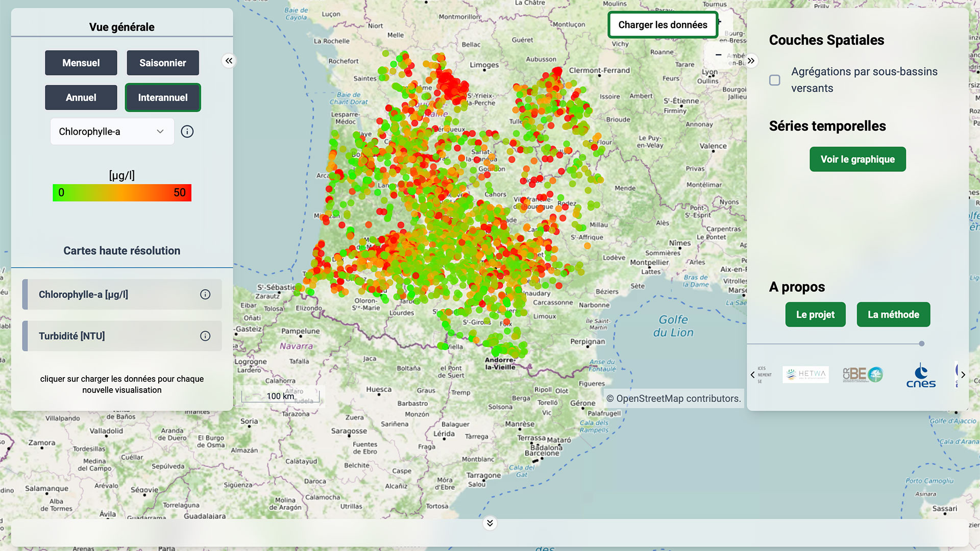Click the CNES logo
Screen dimensions: 980x551
(x=921, y=375)
